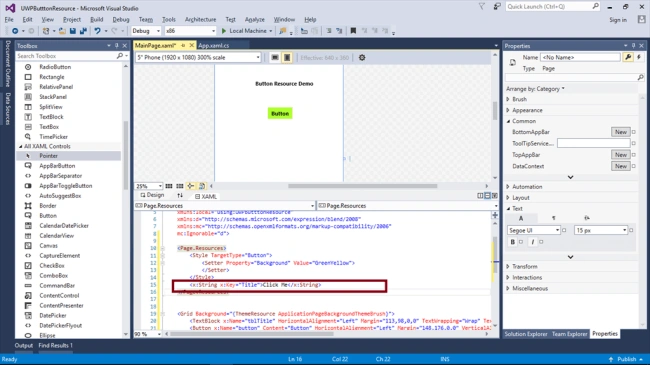
Task: Open the Segoe UI font dropdown
Action: tap(534, 230)
